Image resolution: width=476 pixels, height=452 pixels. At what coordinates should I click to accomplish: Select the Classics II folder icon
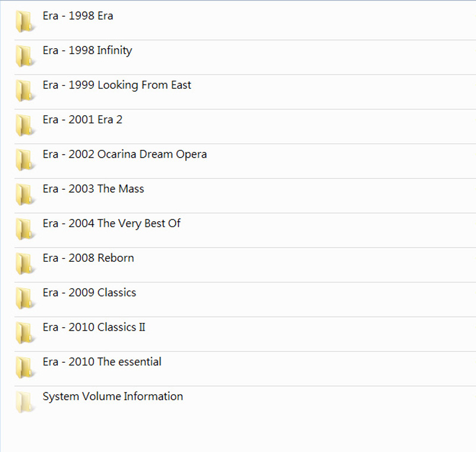coord(24,332)
